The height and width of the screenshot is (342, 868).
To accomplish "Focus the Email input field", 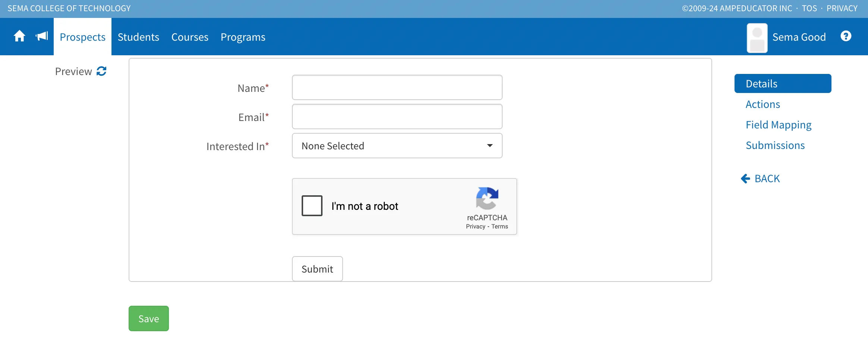I will tap(397, 116).
